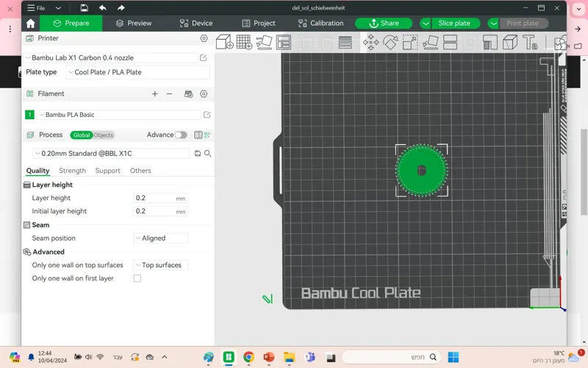Switch to the Preview tab
The image size is (588, 368).
coord(134,24)
